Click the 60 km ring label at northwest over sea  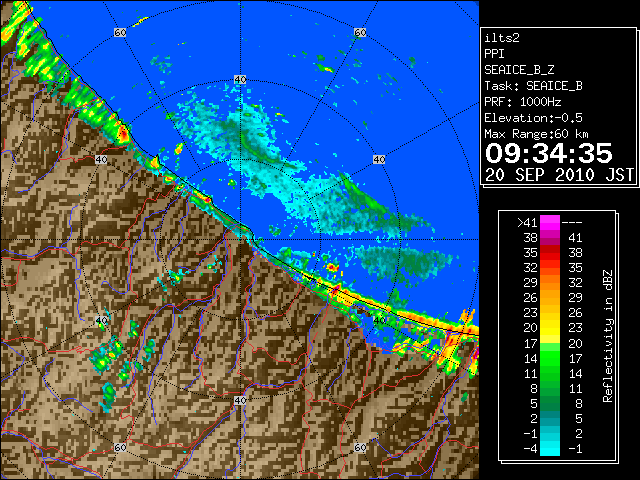[x=120, y=32]
